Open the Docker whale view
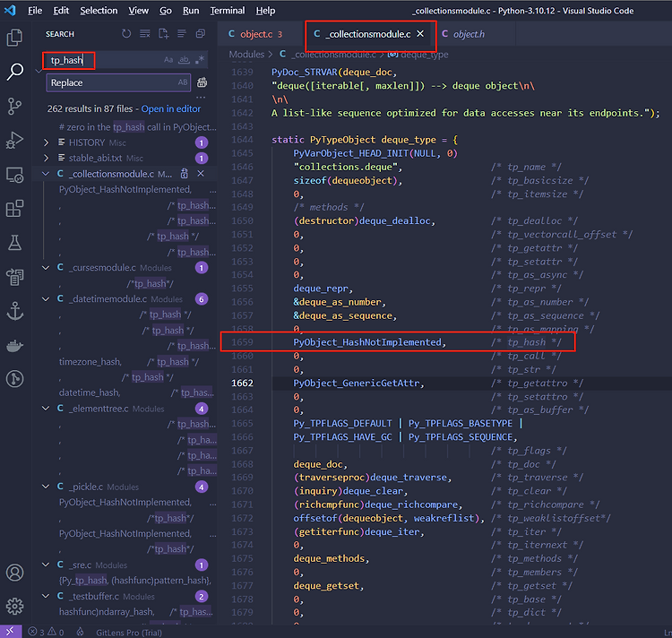This screenshot has width=672, height=638. coord(14,345)
